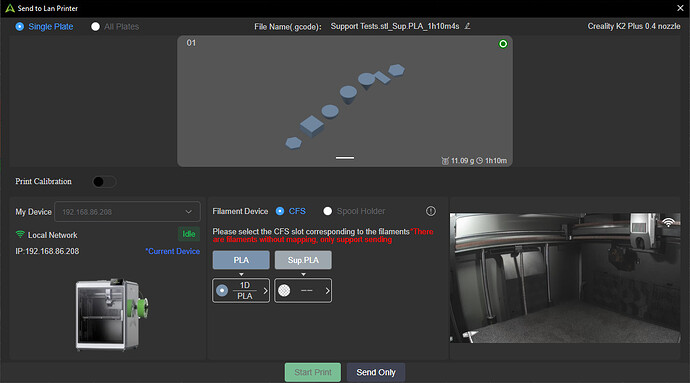This screenshot has width=690, height=383.
Task: Select the Single Plate radio button
Action: coord(20,26)
